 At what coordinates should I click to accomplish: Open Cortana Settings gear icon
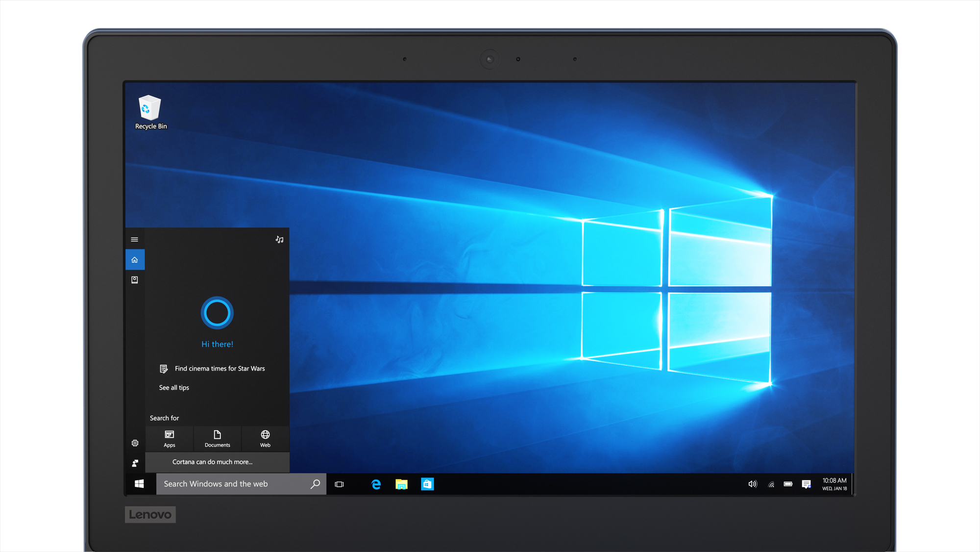135,443
